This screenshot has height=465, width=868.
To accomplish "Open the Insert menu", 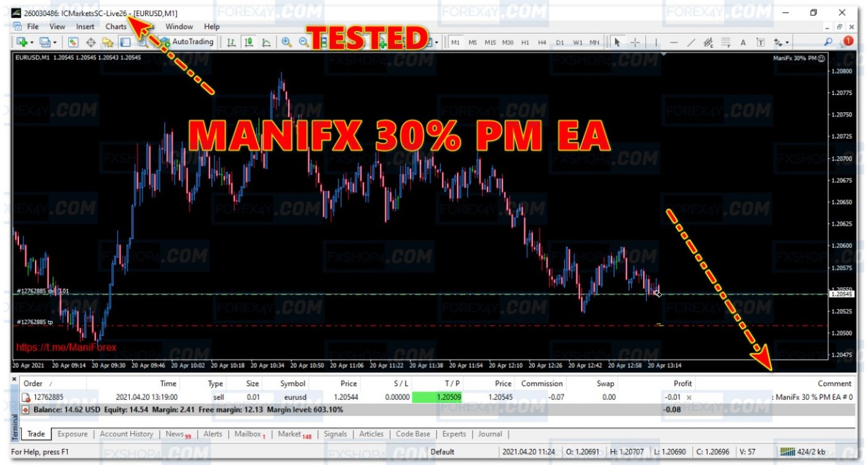I will tap(85, 27).
